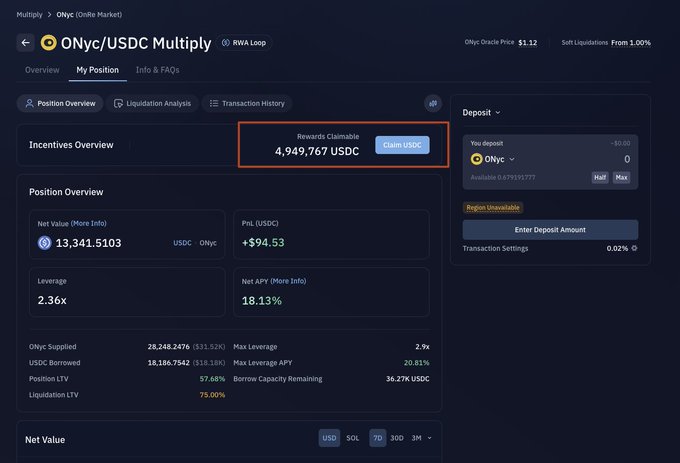680x463 pixels.
Task: Select the Position Overview sub-tab
Action: point(60,103)
